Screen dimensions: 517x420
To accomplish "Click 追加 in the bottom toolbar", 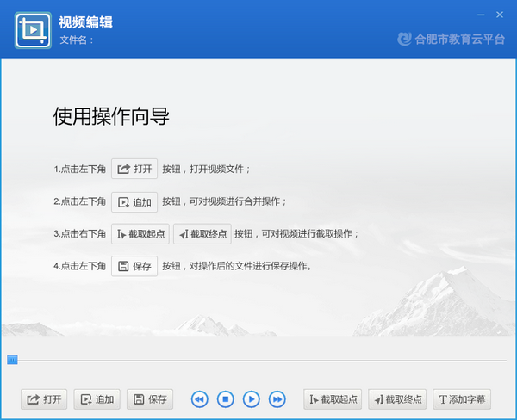I will (97, 399).
